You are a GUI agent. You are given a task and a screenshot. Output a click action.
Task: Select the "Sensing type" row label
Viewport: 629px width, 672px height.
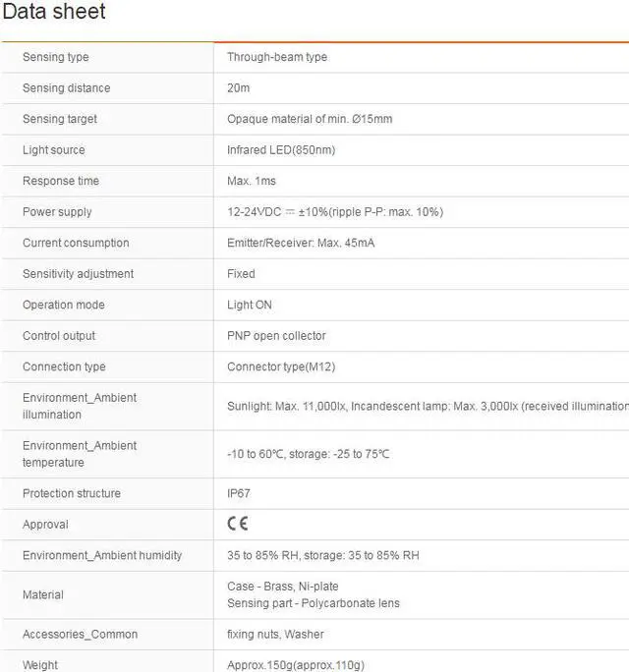point(56,57)
